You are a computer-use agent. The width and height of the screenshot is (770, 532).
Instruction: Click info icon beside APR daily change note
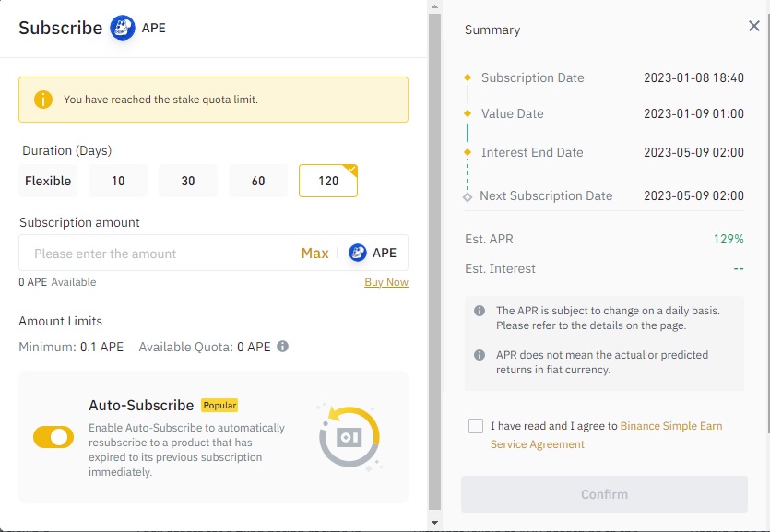480,311
